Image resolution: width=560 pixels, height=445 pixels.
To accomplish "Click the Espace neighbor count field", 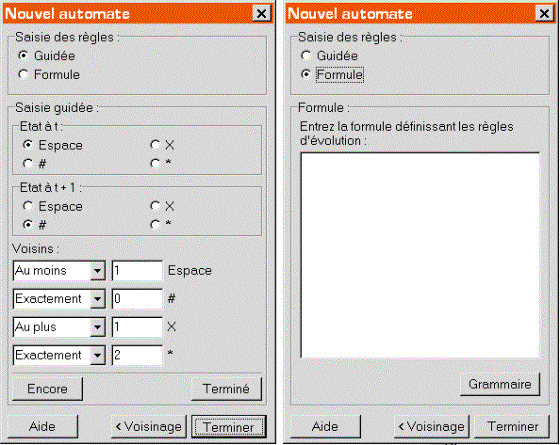I will (x=137, y=271).
